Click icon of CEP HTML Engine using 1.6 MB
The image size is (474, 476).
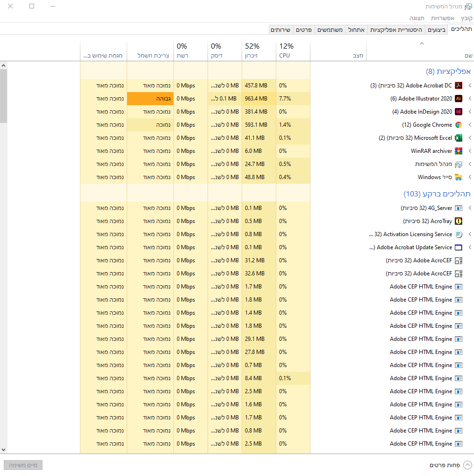point(459,404)
